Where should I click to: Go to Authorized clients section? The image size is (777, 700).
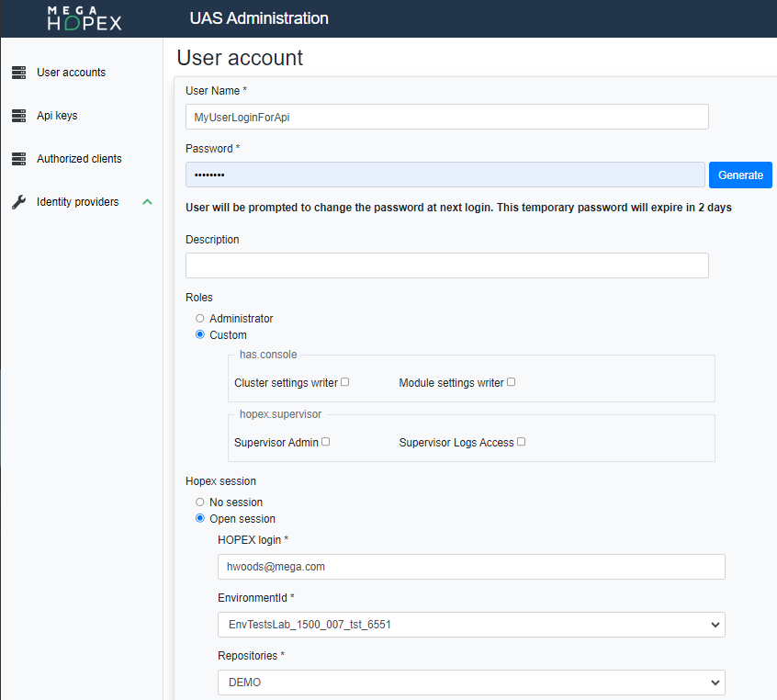(x=79, y=159)
